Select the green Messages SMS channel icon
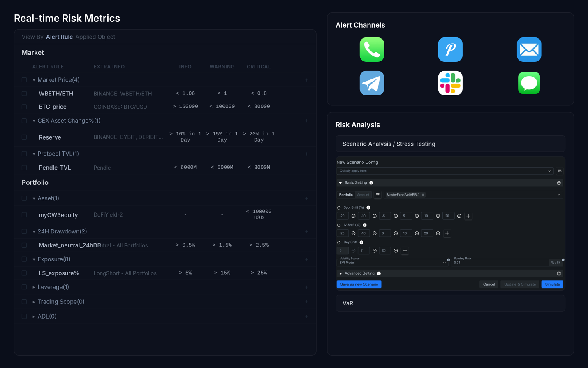Screen dimensions: 588x368 pos(529,83)
